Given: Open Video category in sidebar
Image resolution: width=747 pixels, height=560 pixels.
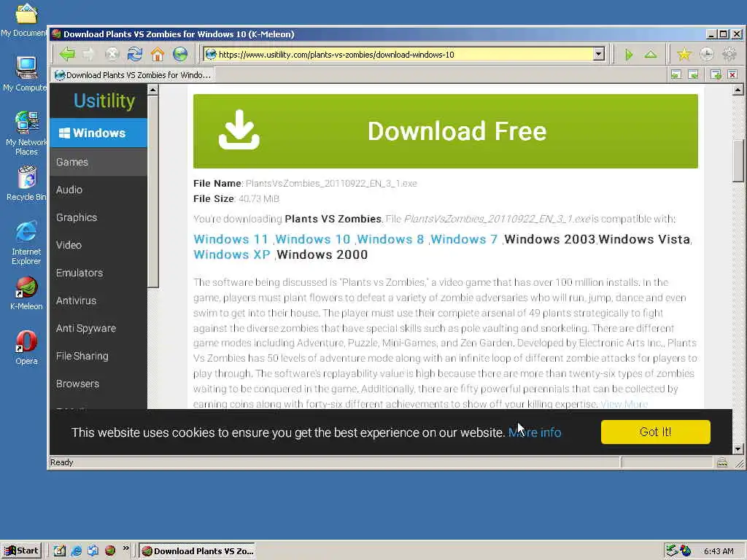Looking at the screenshot, I should point(98,245).
